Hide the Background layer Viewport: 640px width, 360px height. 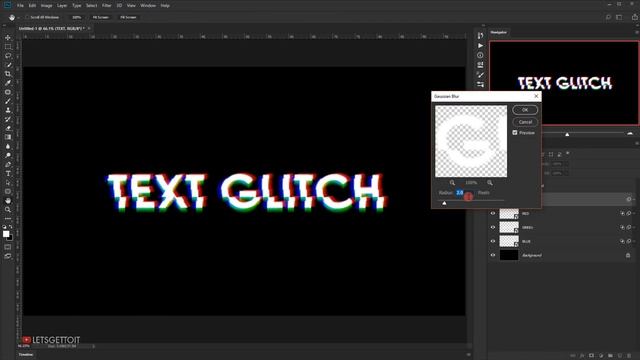coord(493,255)
